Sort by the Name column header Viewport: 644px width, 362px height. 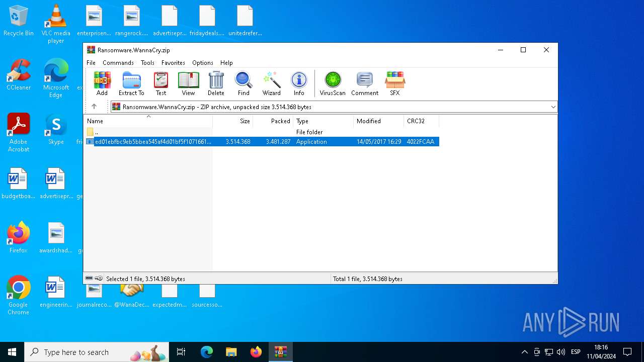pyautogui.click(x=148, y=121)
